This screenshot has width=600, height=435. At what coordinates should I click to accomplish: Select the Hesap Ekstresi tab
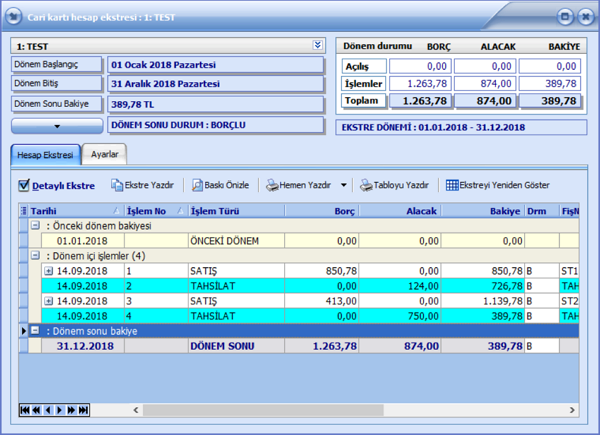(44, 154)
